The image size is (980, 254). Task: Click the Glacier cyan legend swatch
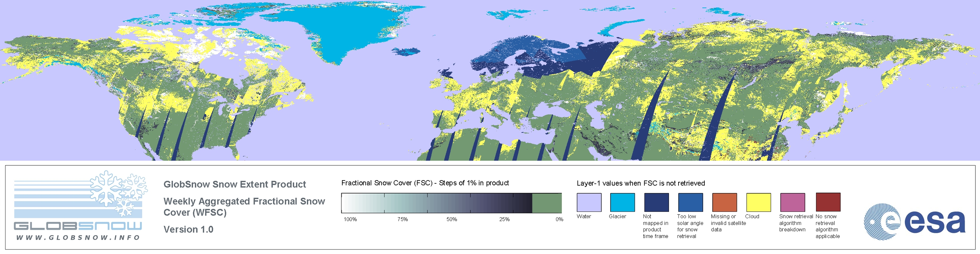[622, 202]
